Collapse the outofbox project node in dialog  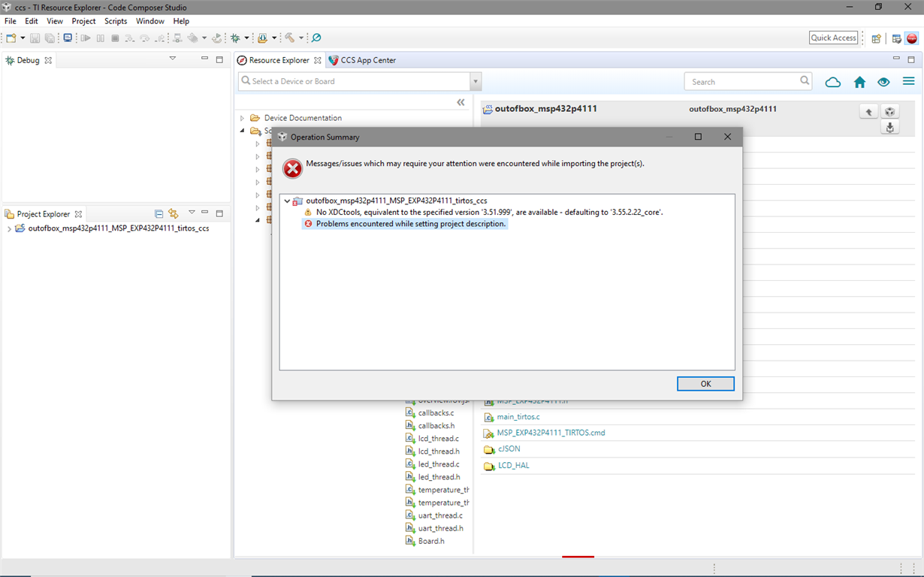pos(287,201)
